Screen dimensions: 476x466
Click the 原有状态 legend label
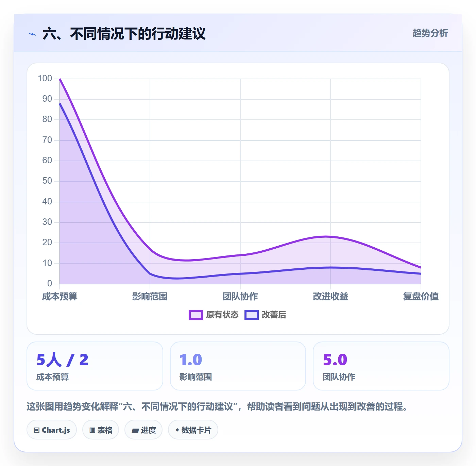pos(222,315)
